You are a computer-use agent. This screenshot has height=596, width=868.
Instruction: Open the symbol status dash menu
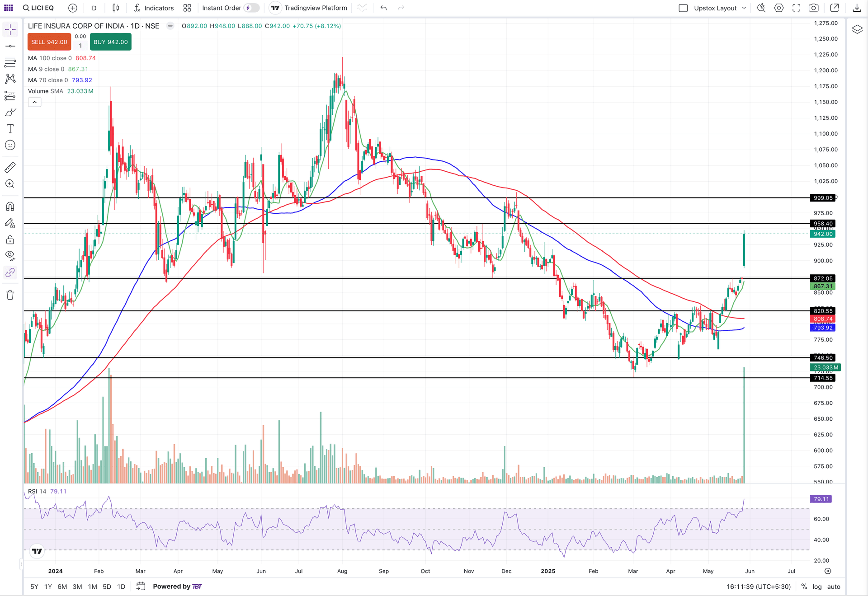point(170,26)
